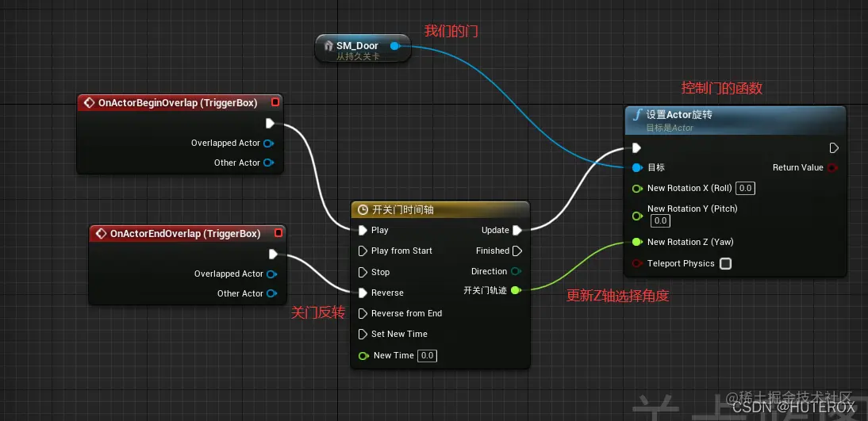Click the exec output pin of OnActorBeginOverlap

(x=270, y=123)
